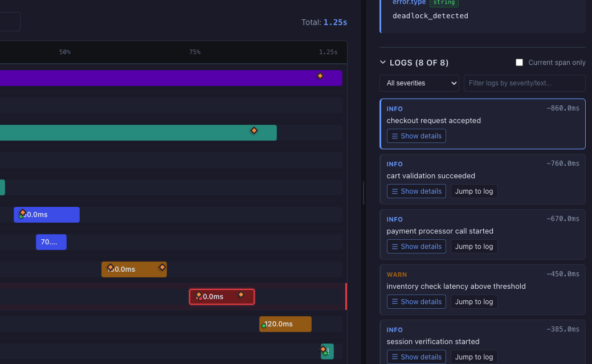The height and width of the screenshot is (364, 592).
Task: Click the Total 1.25s duration text
Action: (324, 22)
